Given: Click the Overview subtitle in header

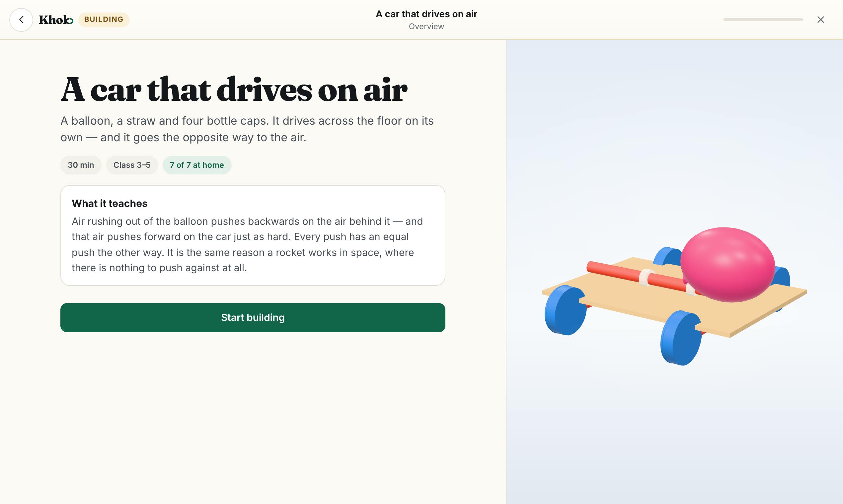Looking at the screenshot, I should (x=426, y=27).
